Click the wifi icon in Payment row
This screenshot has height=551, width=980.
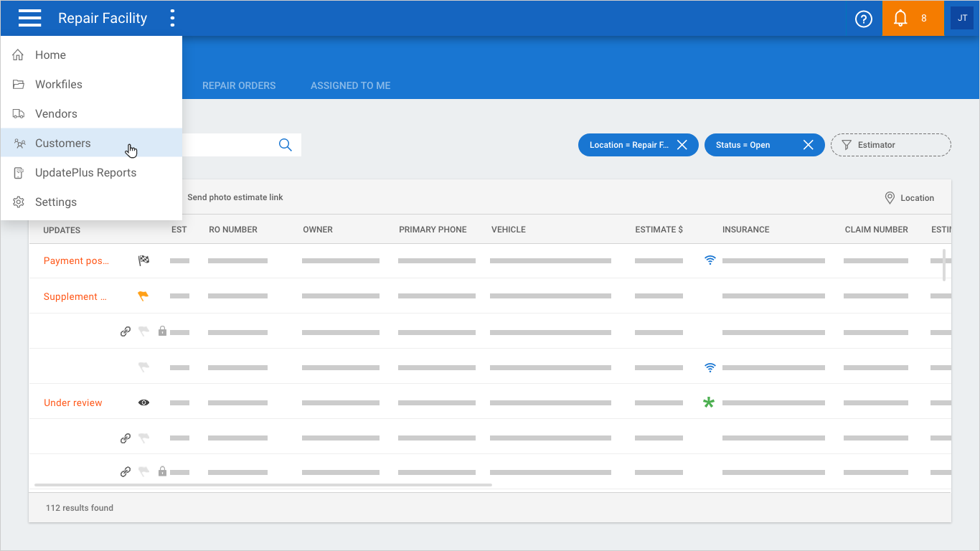[x=710, y=260]
